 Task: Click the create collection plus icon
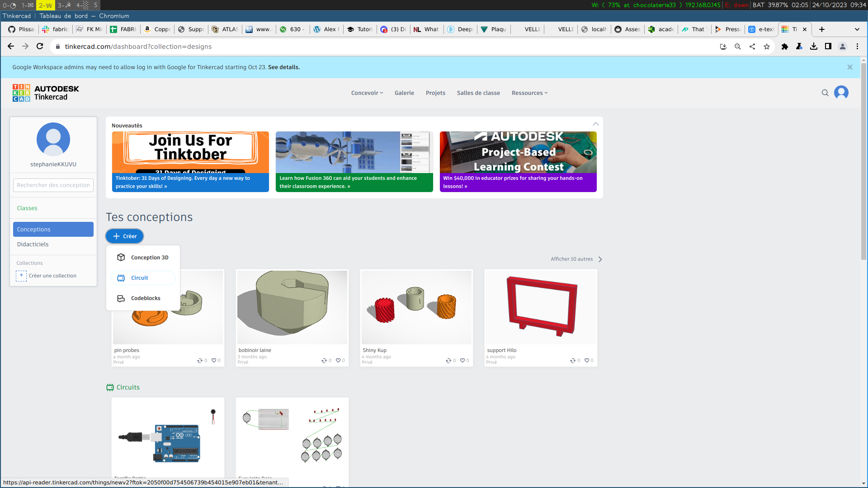tap(21, 276)
